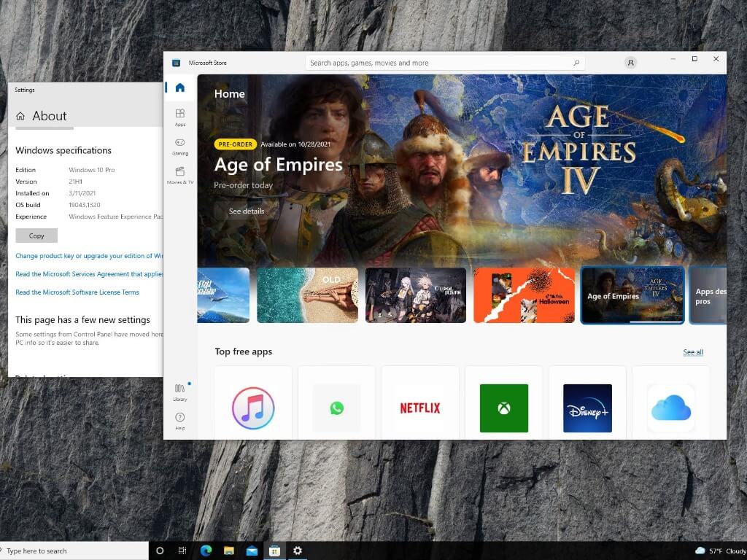Click See all for Top free apps
This screenshot has height=560, width=747.
tap(693, 352)
